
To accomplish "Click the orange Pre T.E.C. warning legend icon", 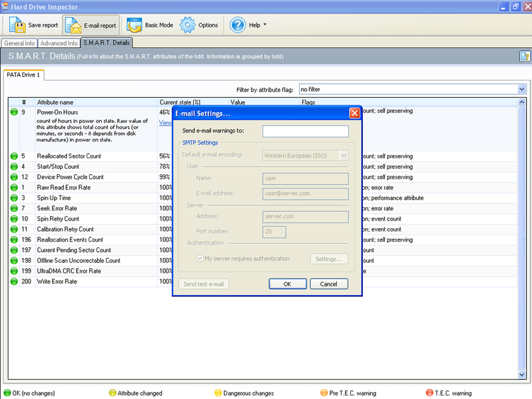I will point(324,393).
